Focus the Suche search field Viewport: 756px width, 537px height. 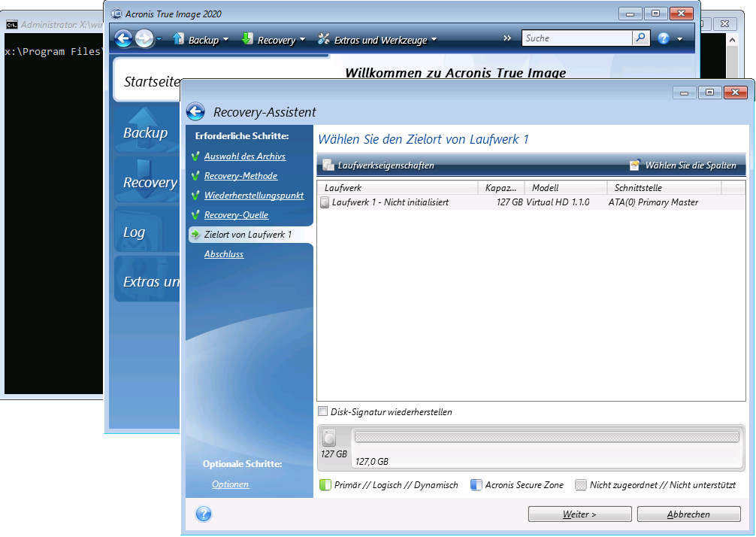pos(576,38)
